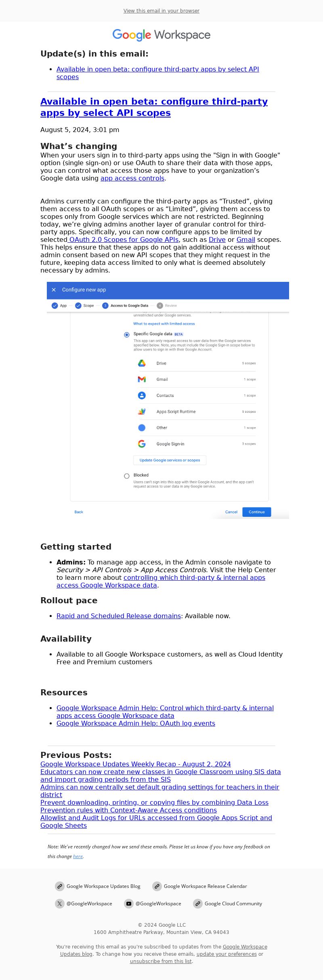Close the Configure new app dialog
The height and width of the screenshot is (980, 323).
pos(54,290)
